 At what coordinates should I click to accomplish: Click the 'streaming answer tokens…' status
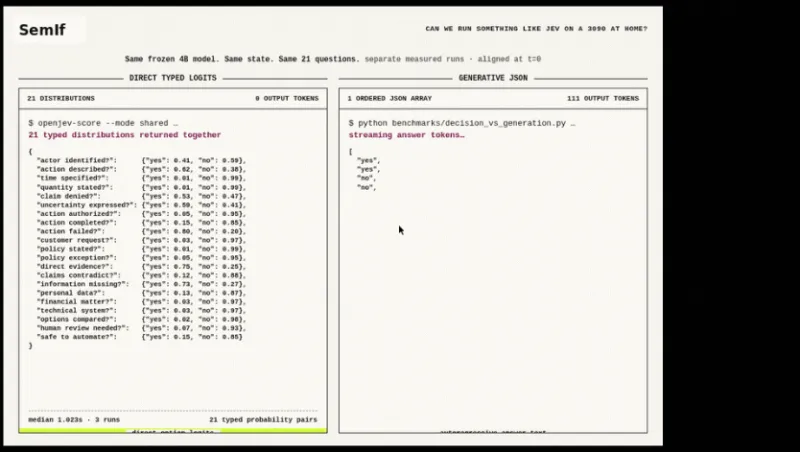[406, 135]
